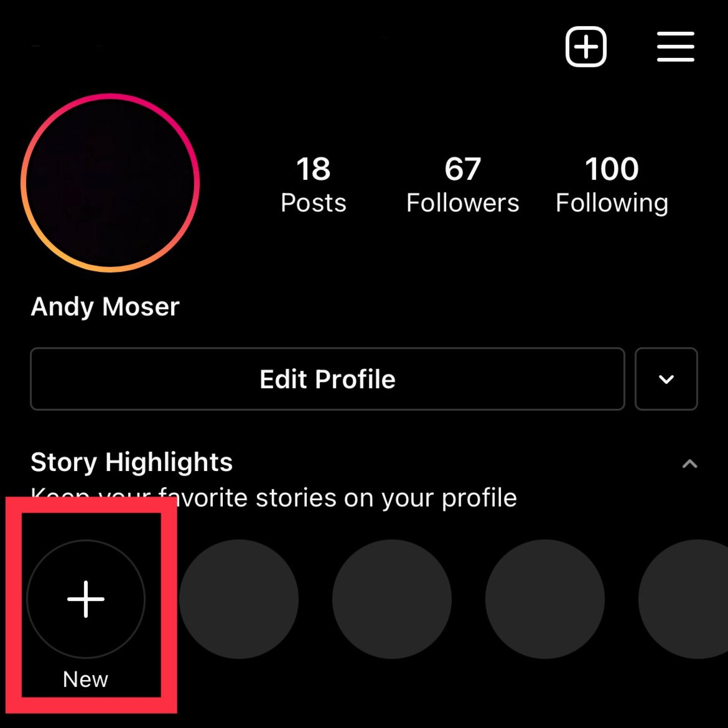Collapse the Story Highlights section chevron

click(x=689, y=464)
